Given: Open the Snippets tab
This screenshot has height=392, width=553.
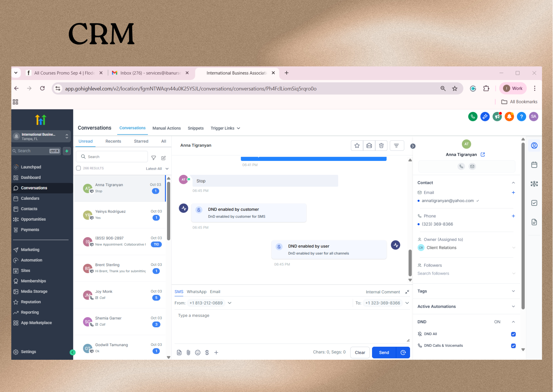Looking at the screenshot, I should (196, 128).
